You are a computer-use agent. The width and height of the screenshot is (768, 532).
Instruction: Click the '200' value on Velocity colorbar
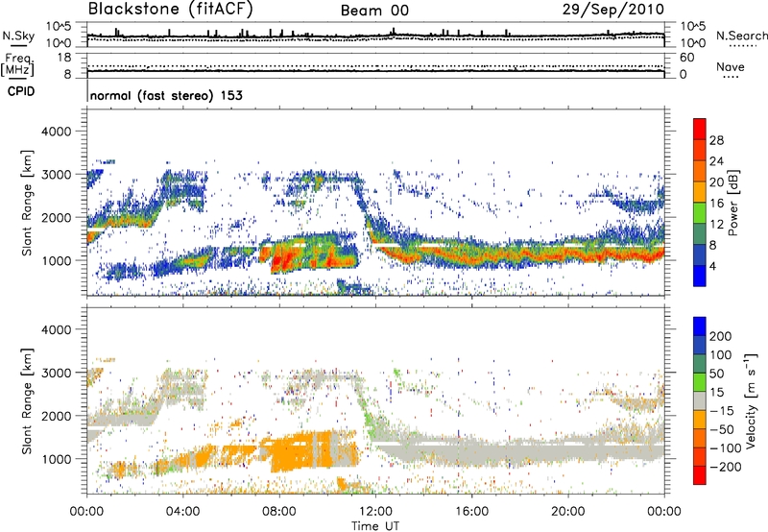[x=721, y=336]
